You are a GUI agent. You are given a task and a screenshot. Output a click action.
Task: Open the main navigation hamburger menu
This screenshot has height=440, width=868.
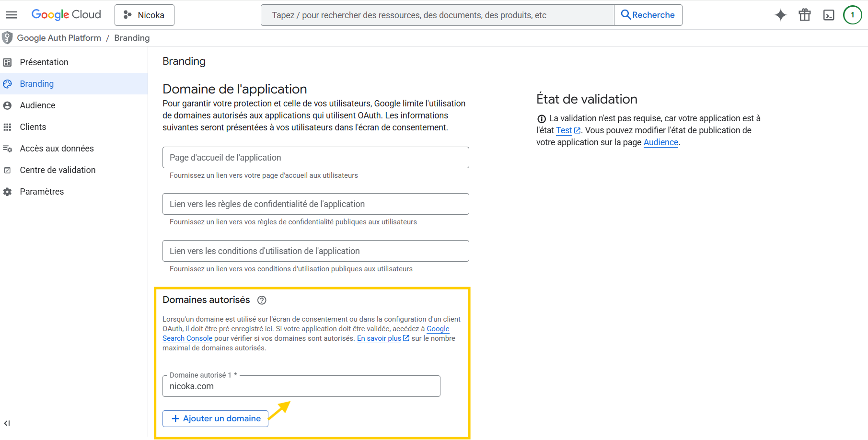[12, 15]
